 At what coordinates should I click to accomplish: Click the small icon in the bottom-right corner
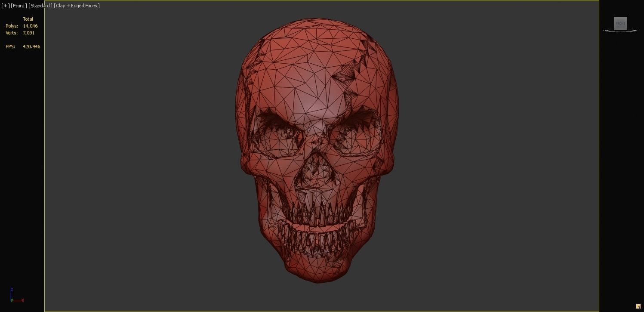(638, 306)
